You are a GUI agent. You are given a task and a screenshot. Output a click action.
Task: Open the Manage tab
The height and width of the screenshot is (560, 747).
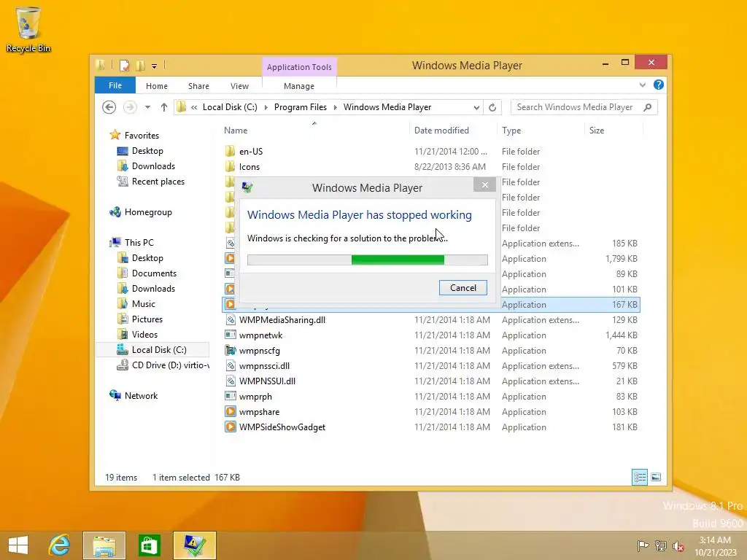[299, 86]
